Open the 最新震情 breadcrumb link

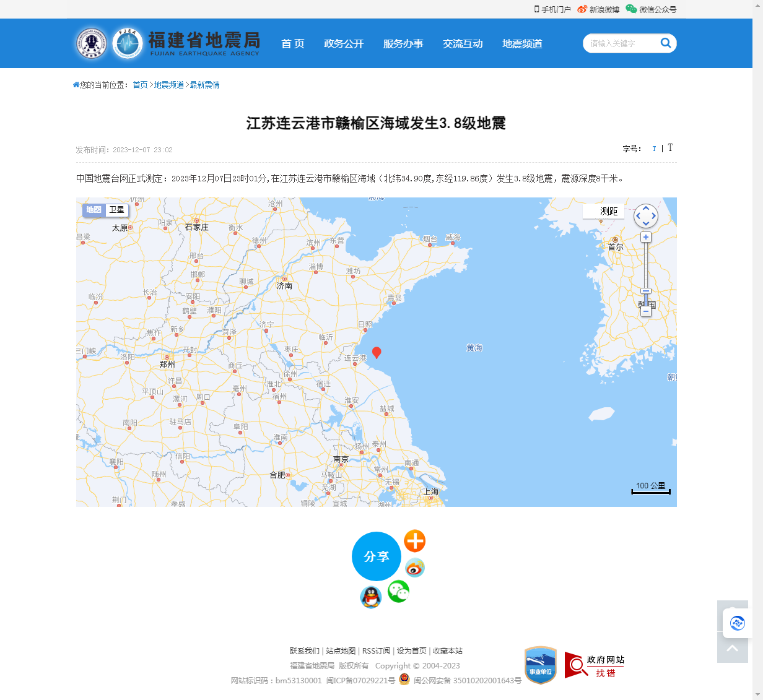pos(204,85)
